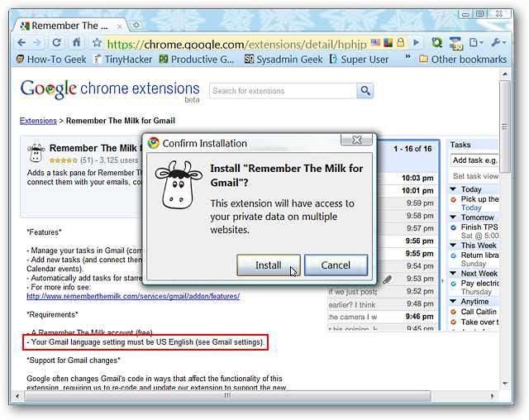Click the cow icon beside extension title

pos(36,153)
